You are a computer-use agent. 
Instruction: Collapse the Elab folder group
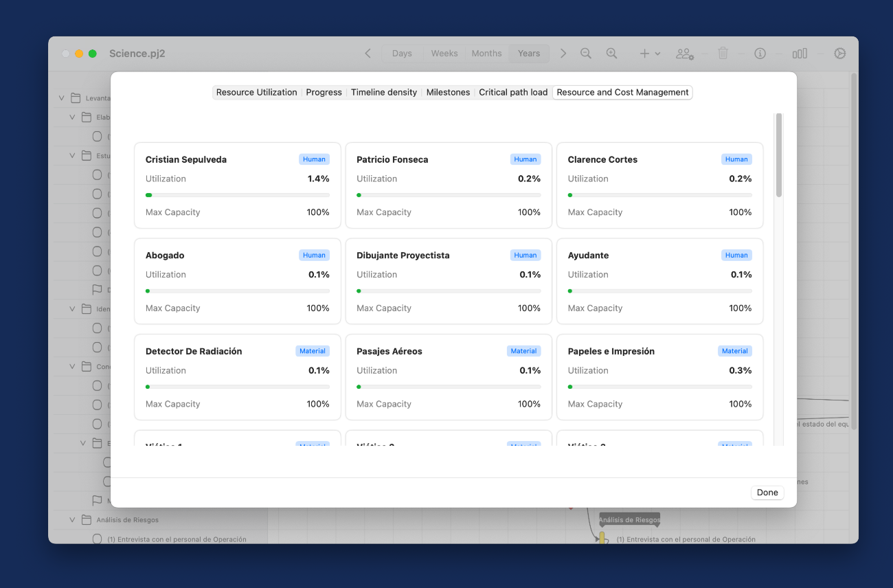coord(72,117)
